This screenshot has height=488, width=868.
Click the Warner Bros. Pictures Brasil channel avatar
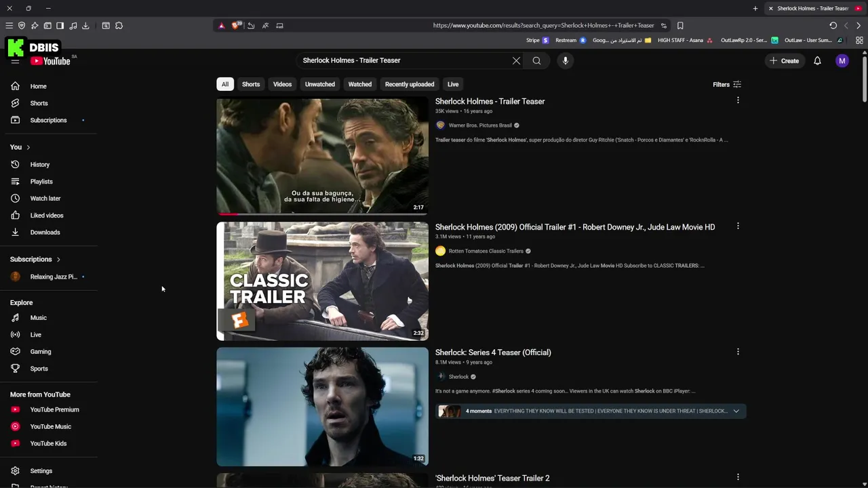[x=440, y=125]
